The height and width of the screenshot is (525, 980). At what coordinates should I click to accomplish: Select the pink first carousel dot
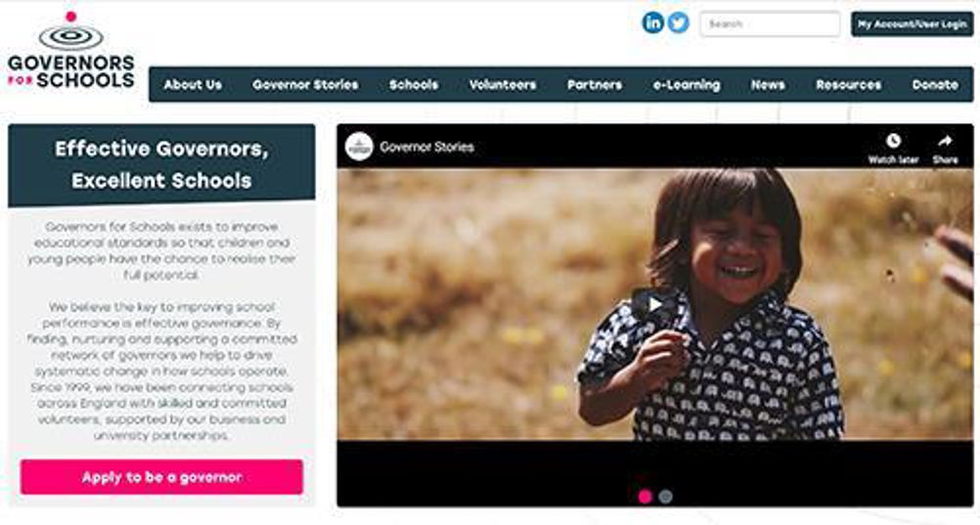pyautogui.click(x=645, y=497)
